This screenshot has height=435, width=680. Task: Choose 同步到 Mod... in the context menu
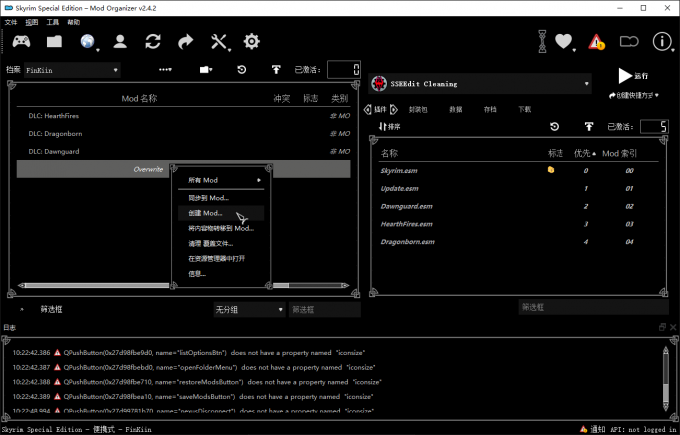coord(221,198)
